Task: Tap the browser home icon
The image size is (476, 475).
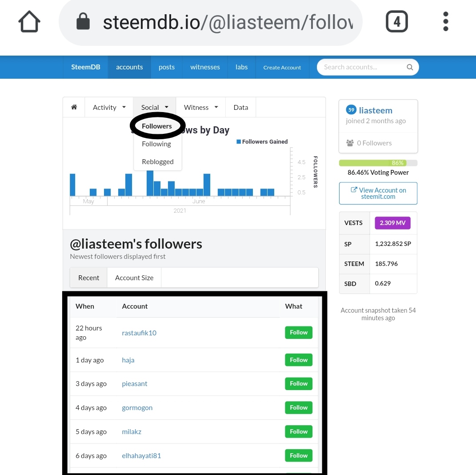Action: (29, 21)
